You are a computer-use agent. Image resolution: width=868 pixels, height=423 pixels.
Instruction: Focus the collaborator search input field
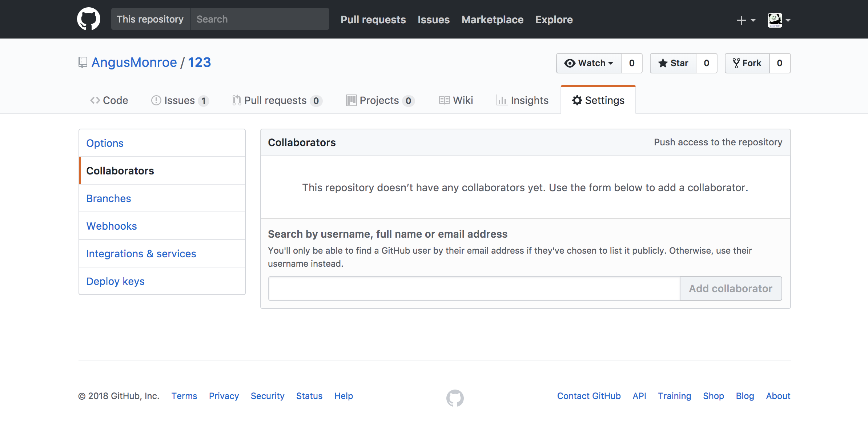pyautogui.click(x=474, y=289)
